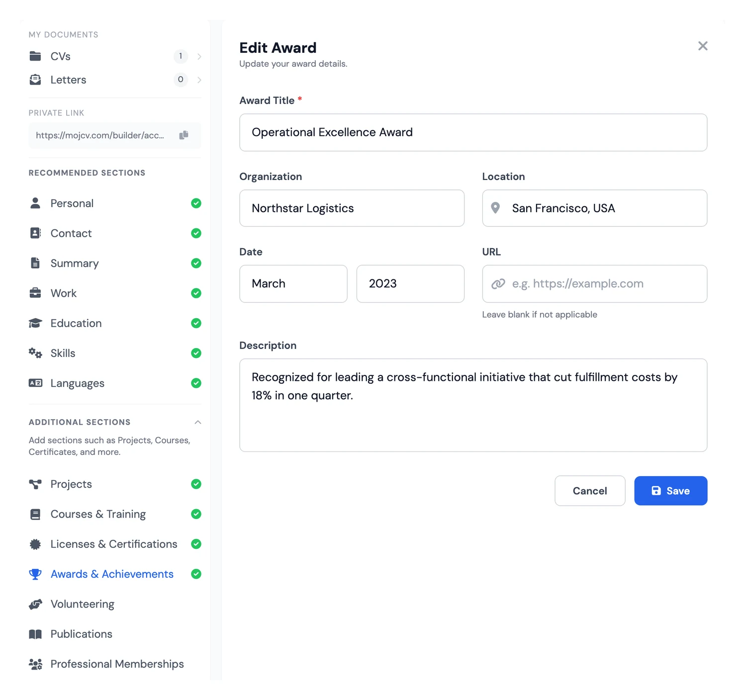Image resolution: width=745 pixels, height=700 pixels.
Task: Click the Personal section person icon
Action: point(35,203)
